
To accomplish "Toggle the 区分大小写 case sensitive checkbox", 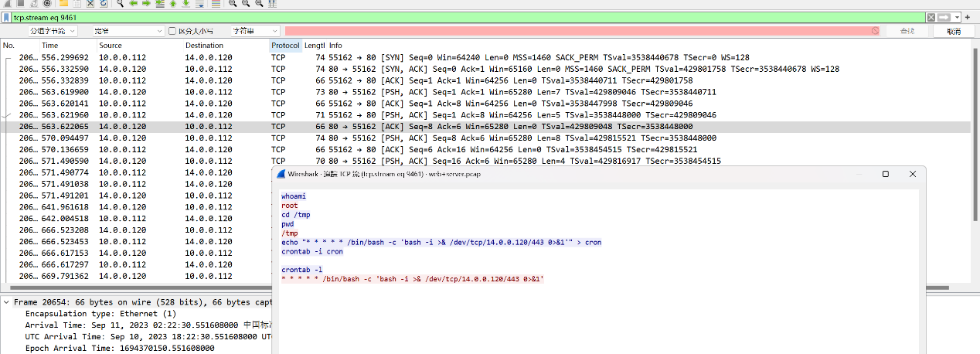I will pos(172,31).
